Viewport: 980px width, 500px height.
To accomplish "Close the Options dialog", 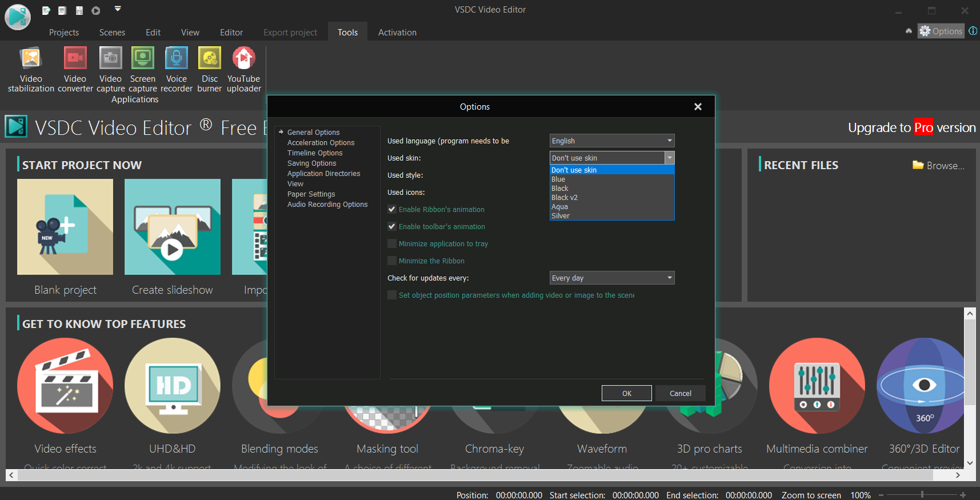I will click(x=698, y=107).
